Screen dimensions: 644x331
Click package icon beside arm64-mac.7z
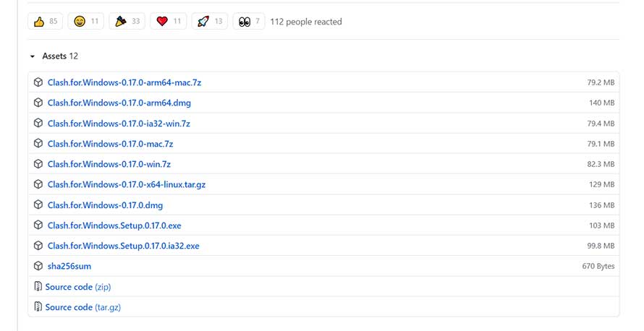tap(38, 82)
